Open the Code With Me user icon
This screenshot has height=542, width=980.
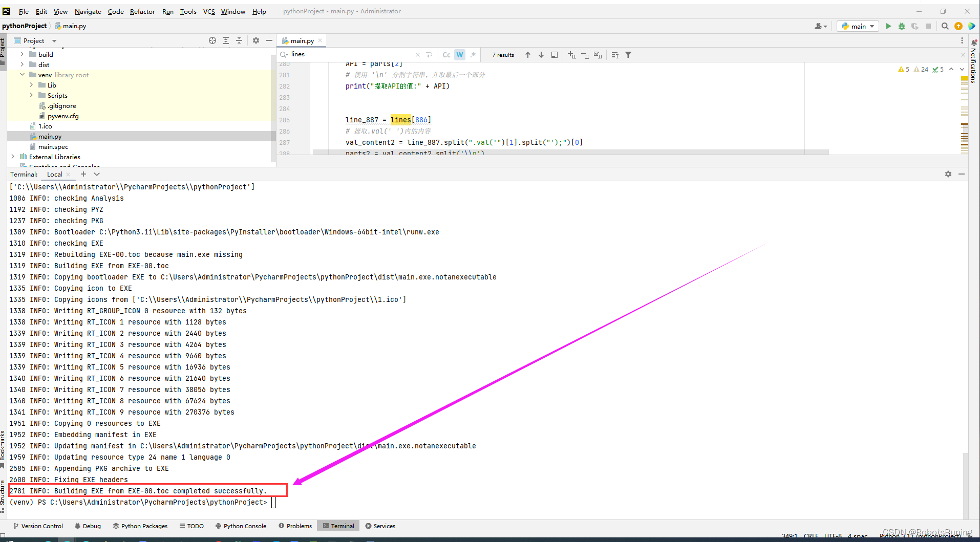821,26
